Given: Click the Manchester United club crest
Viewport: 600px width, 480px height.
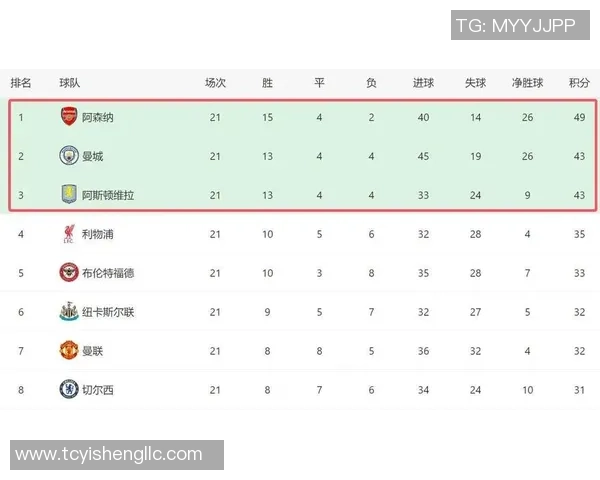Looking at the screenshot, I should coord(68,351).
